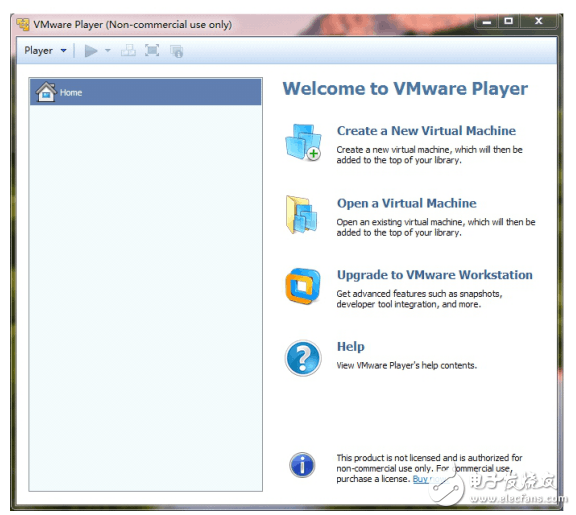Screen dimensions: 576x515
Task: Open the play button dropdown arrow
Action: [108, 50]
